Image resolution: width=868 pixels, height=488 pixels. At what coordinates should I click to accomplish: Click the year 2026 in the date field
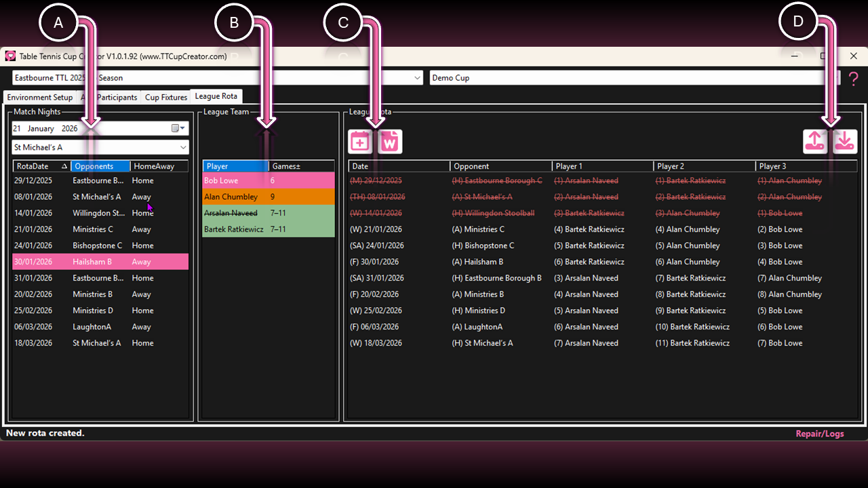(x=70, y=128)
